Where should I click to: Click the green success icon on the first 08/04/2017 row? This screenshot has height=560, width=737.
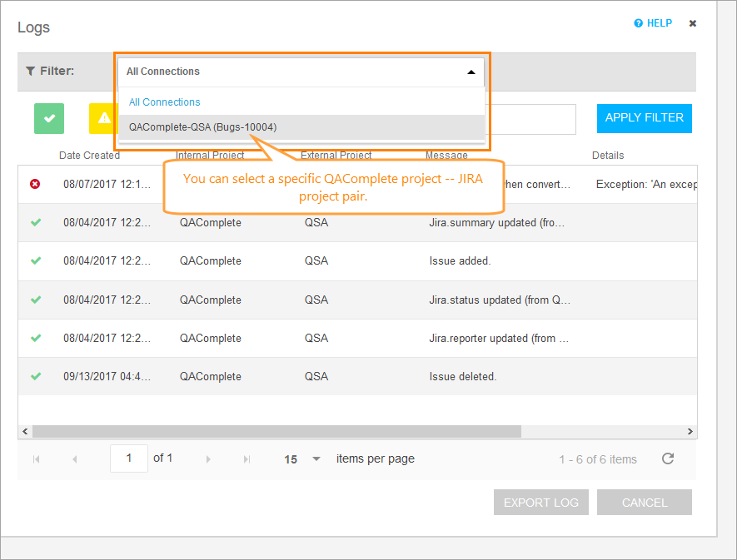pos(34,222)
